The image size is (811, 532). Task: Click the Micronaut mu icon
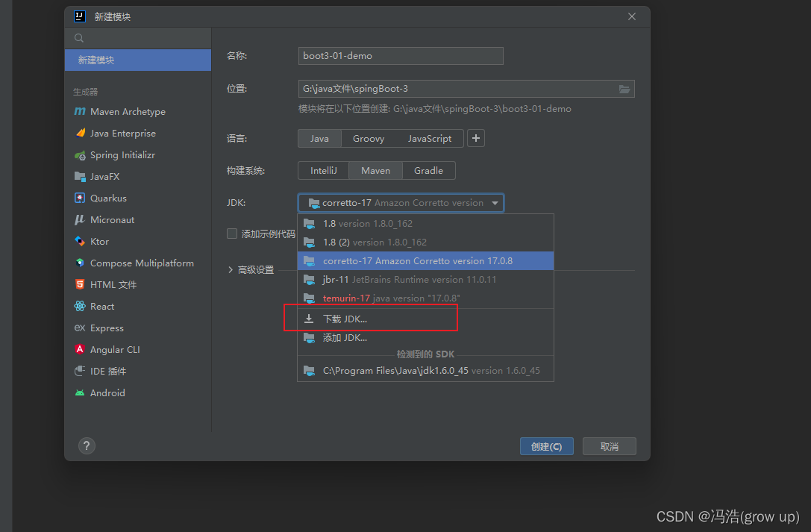pos(80,219)
